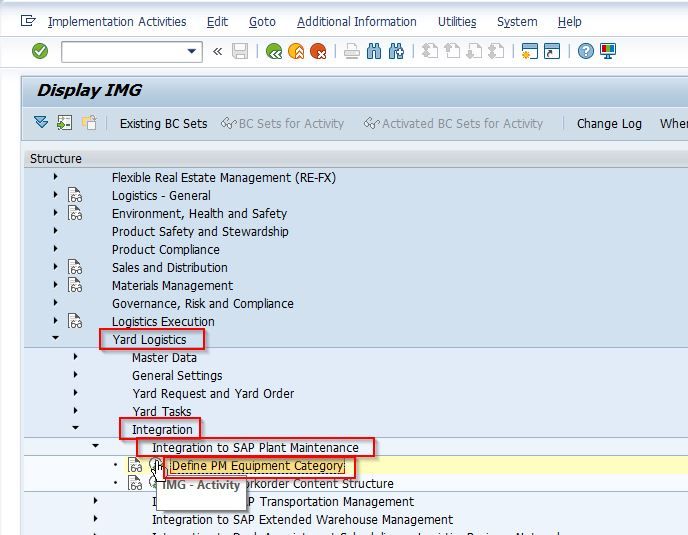Viewport: 688px width, 535px height.
Task: Expand Product Safety and Stewardship node
Action: (x=55, y=230)
